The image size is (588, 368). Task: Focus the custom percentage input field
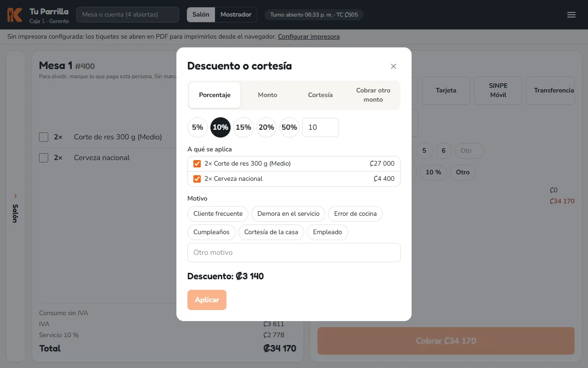(x=321, y=127)
